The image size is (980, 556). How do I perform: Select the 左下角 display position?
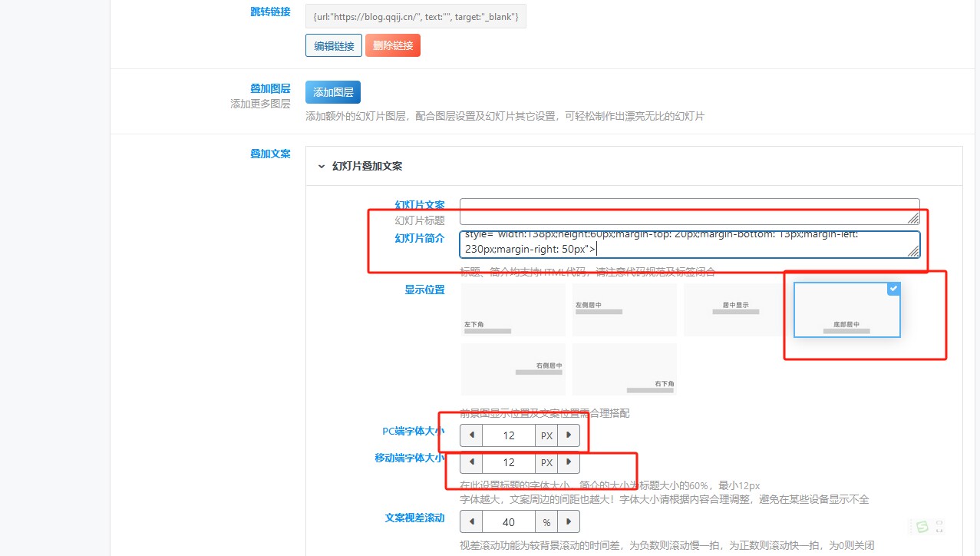click(513, 310)
